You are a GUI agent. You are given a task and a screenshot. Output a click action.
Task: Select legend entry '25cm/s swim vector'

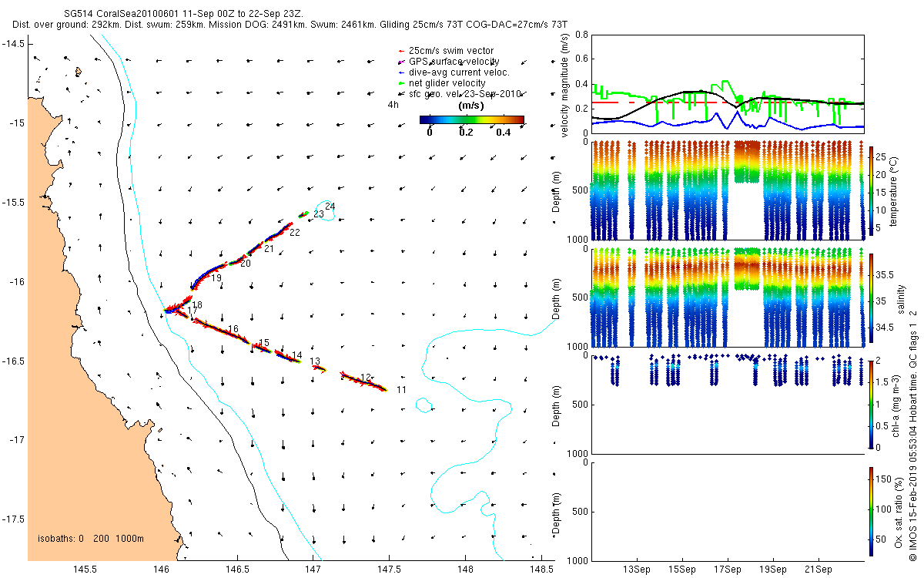451,51
